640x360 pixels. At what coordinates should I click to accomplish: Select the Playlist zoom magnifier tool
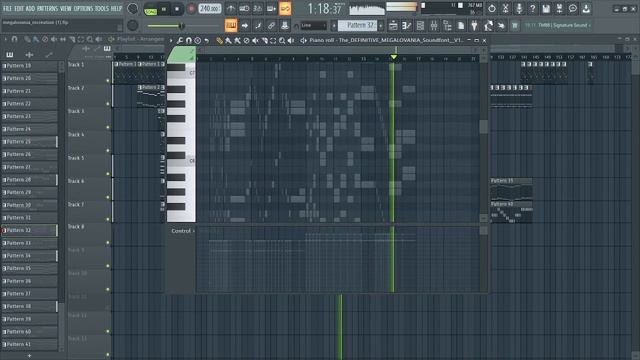point(90,39)
